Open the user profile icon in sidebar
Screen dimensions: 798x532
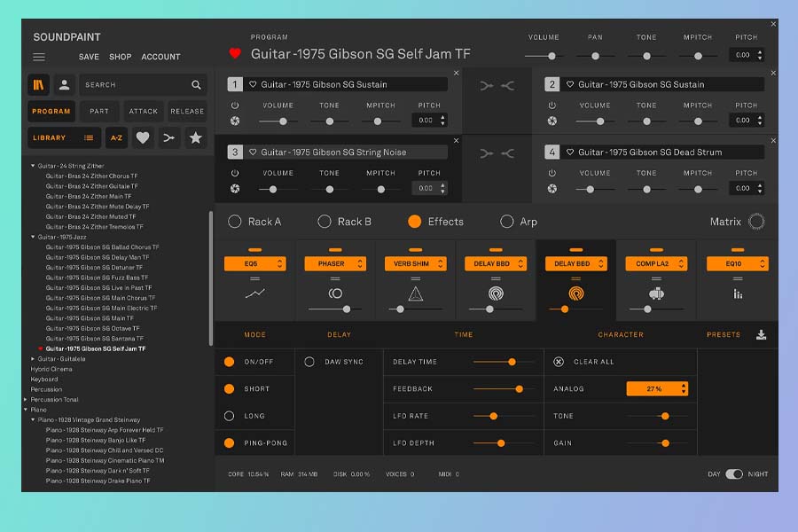click(64, 85)
